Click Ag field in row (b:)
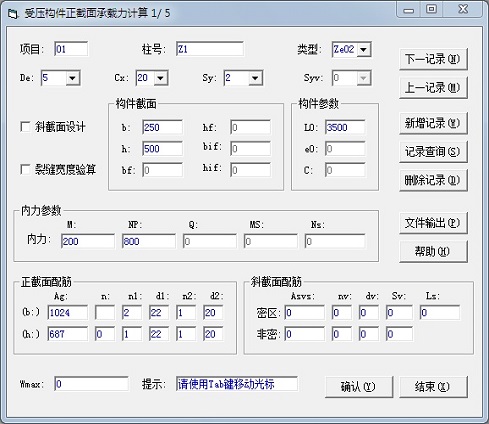 pos(68,312)
